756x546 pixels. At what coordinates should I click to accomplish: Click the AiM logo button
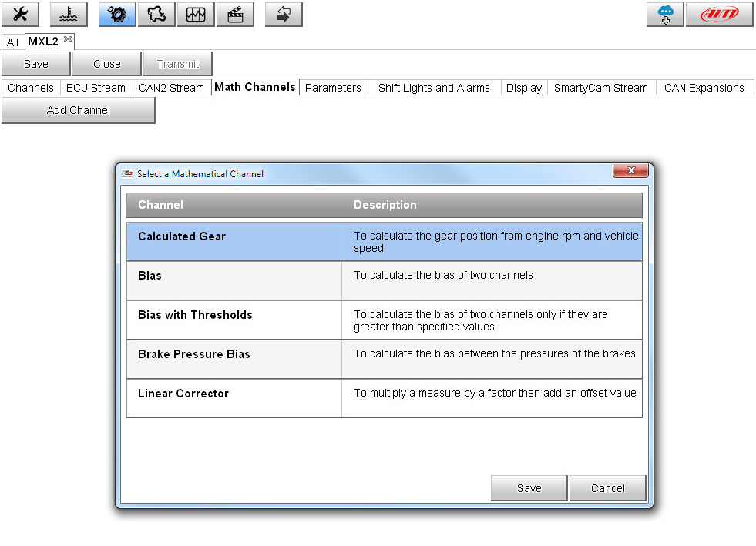pyautogui.click(x=719, y=15)
